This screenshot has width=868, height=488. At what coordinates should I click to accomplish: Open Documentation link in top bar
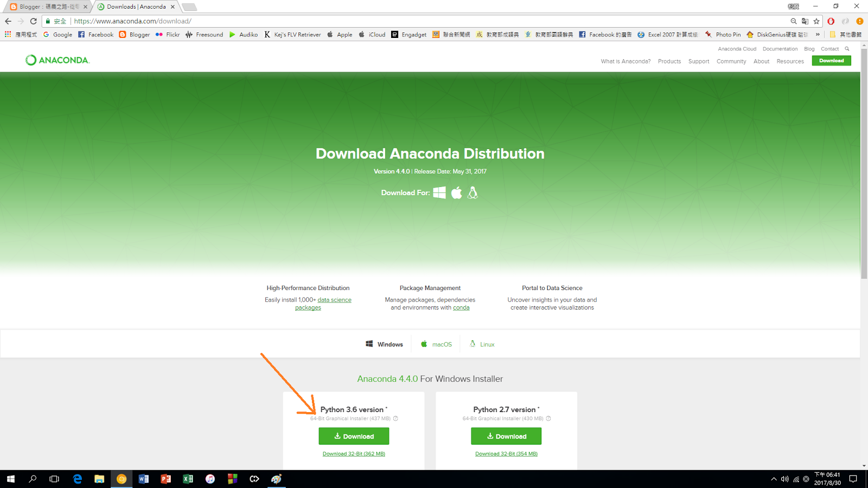780,49
